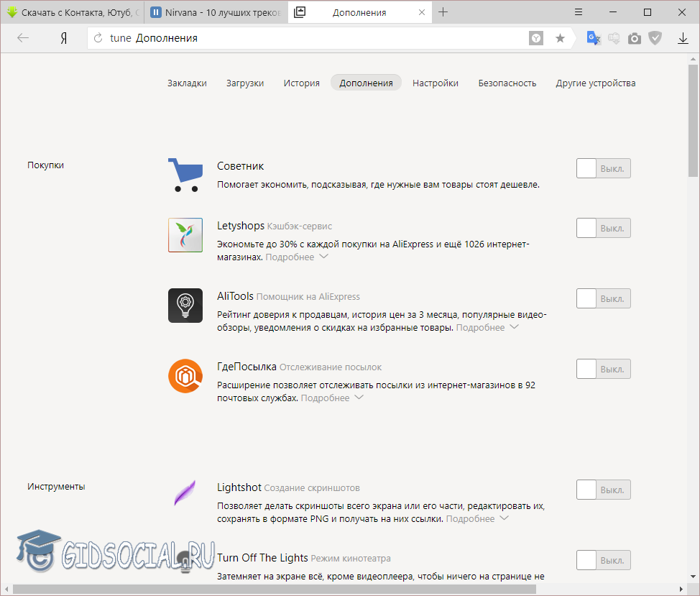This screenshot has height=596, width=700.
Task: Click the Инструменты category label
Action: point(56,487)
